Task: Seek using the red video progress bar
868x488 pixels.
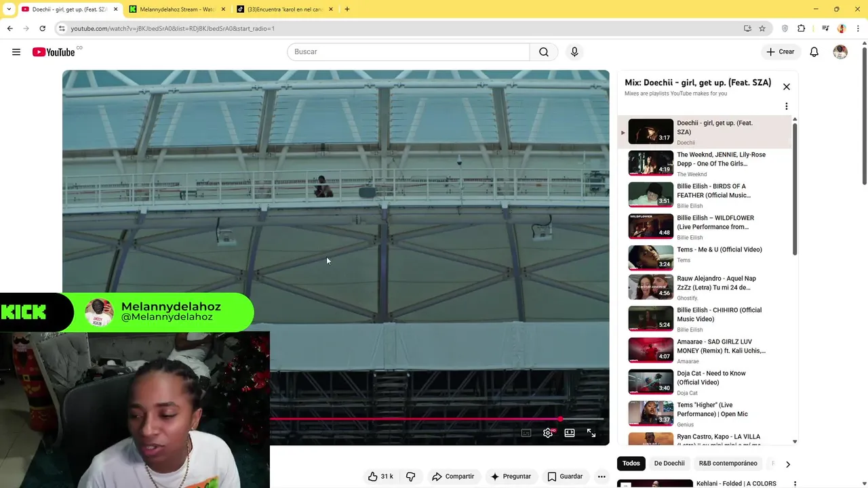Action: (x=437, y=420)
